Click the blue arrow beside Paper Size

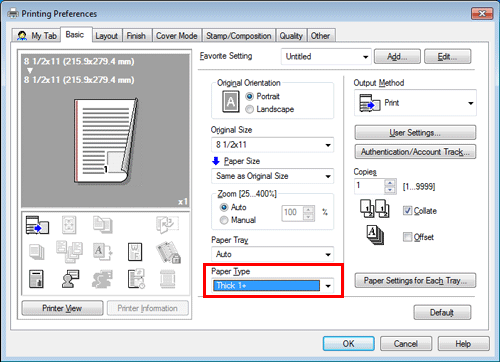point(216,161)
